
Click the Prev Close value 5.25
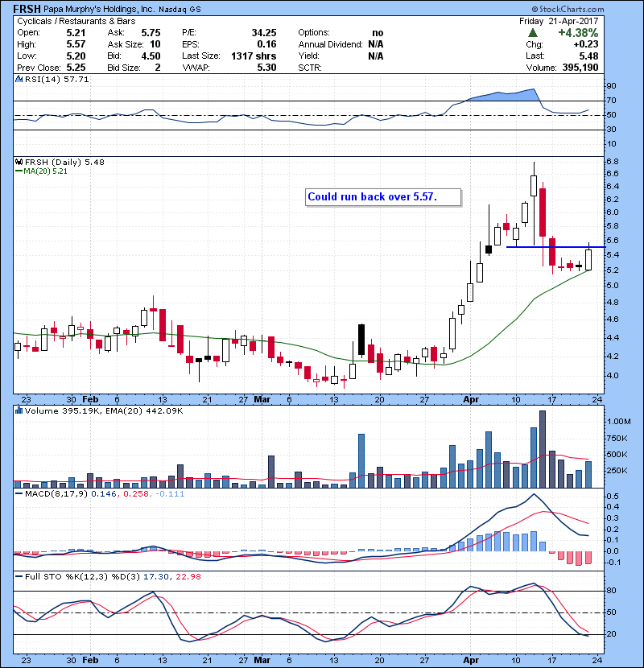coord(76,68)
